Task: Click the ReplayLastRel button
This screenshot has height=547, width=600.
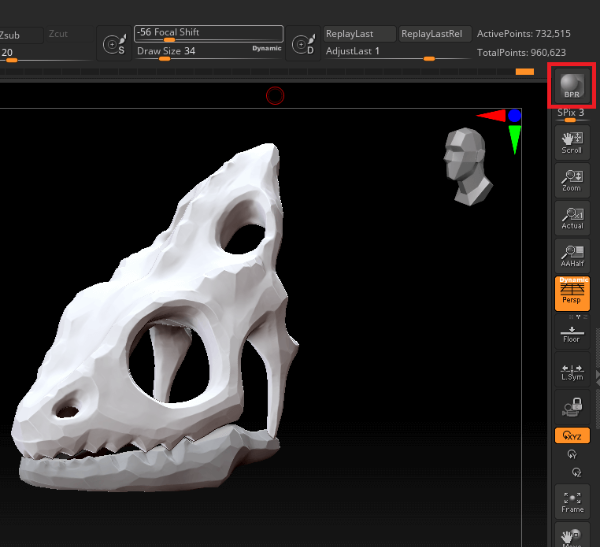Action: 435,34
